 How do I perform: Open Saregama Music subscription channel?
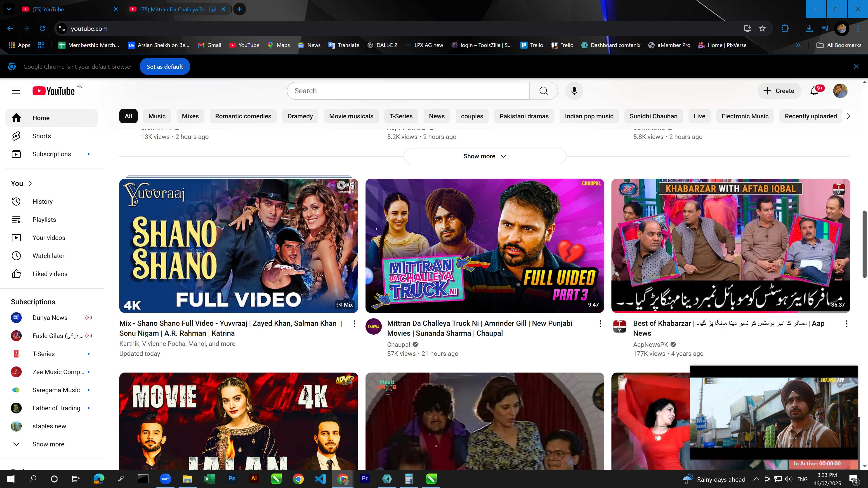(x=52, y=390)
